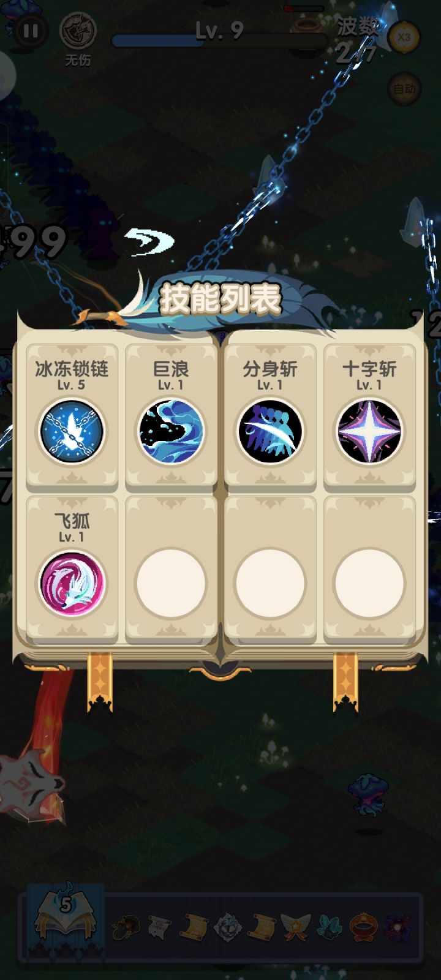The image size is (441, 980).
Task: Toggle the X3 speed multiplier
Action: (x=404, y=37)
